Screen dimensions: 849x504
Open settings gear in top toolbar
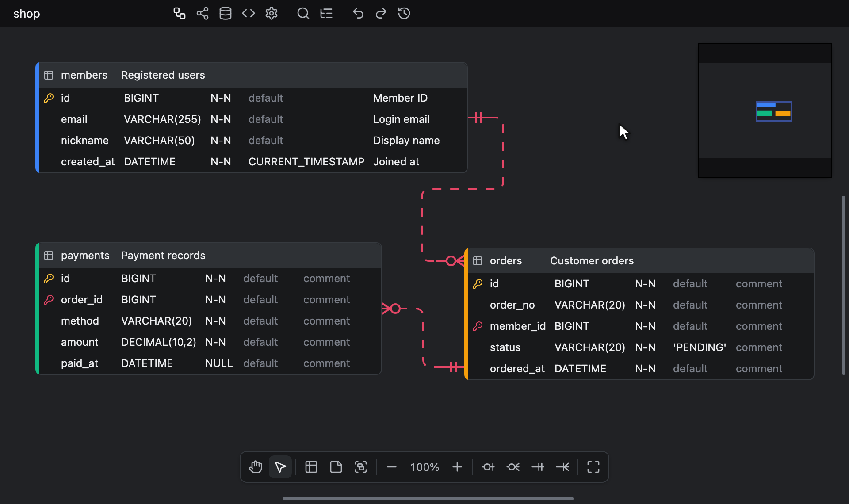[x=272, y=13]
